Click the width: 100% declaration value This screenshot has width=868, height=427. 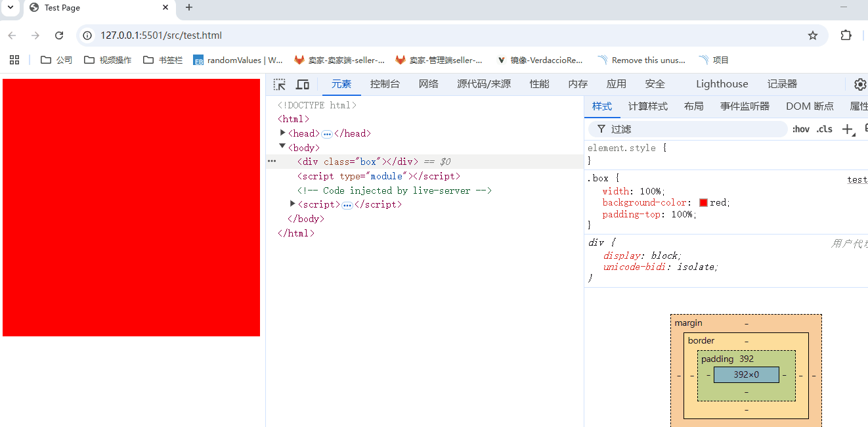(x=651, y=191)
